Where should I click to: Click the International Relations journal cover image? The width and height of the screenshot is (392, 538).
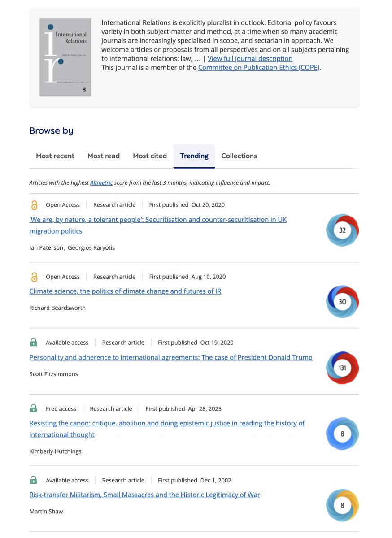tap(65, 57)
